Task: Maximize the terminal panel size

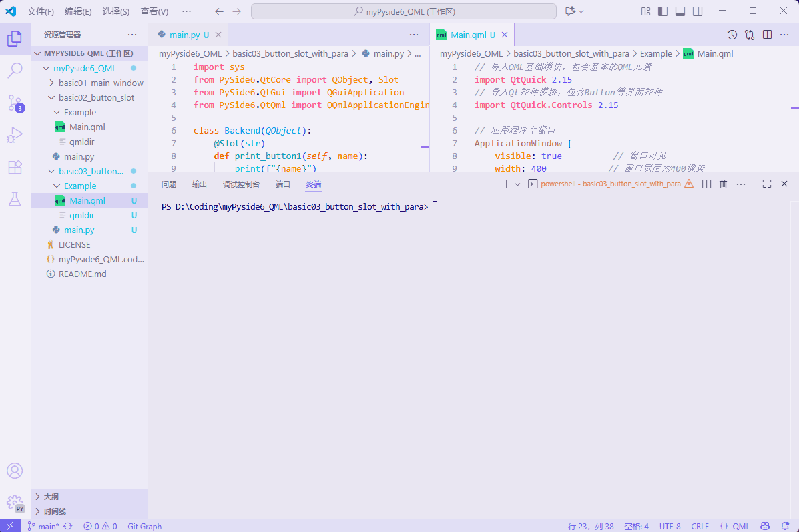Action: coord(766,184)
